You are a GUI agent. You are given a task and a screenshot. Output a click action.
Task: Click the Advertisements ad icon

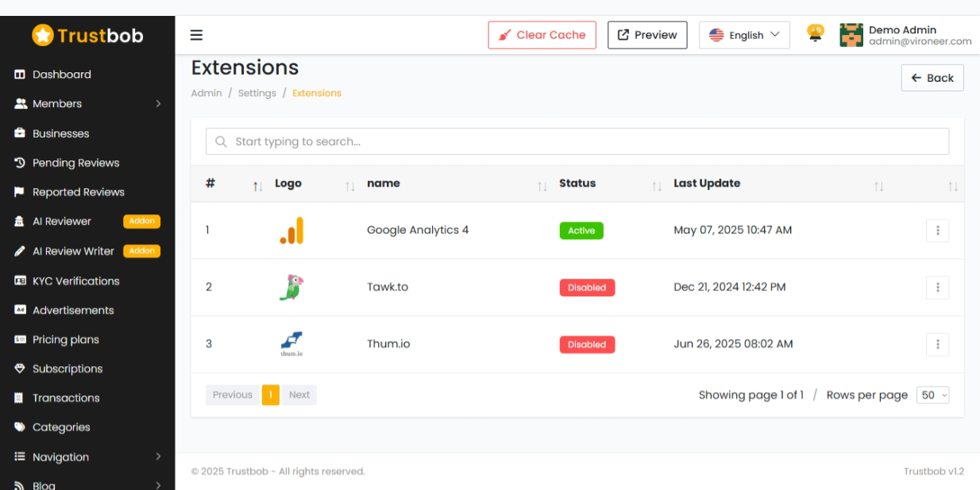pyautogui.click(x=20, y=311)
